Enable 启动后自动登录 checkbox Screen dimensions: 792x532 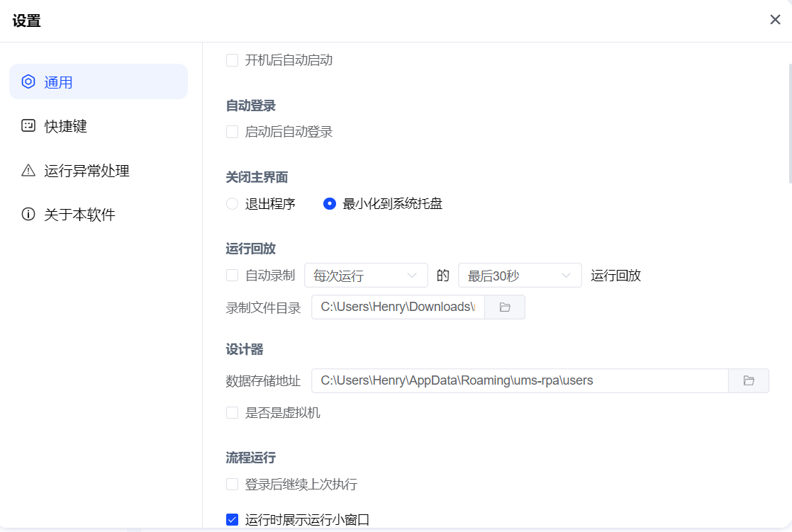[232, 132]
